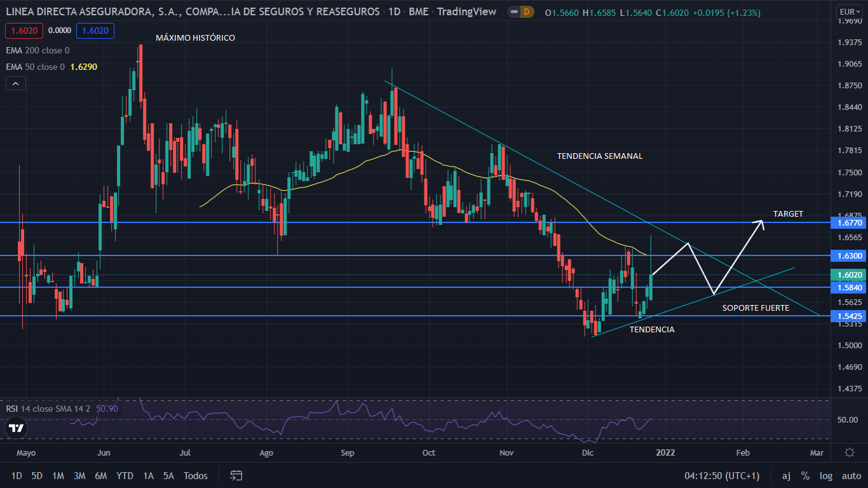Toggle logarithmic scale with log
The image size is (868, 488).
[825, 475]
